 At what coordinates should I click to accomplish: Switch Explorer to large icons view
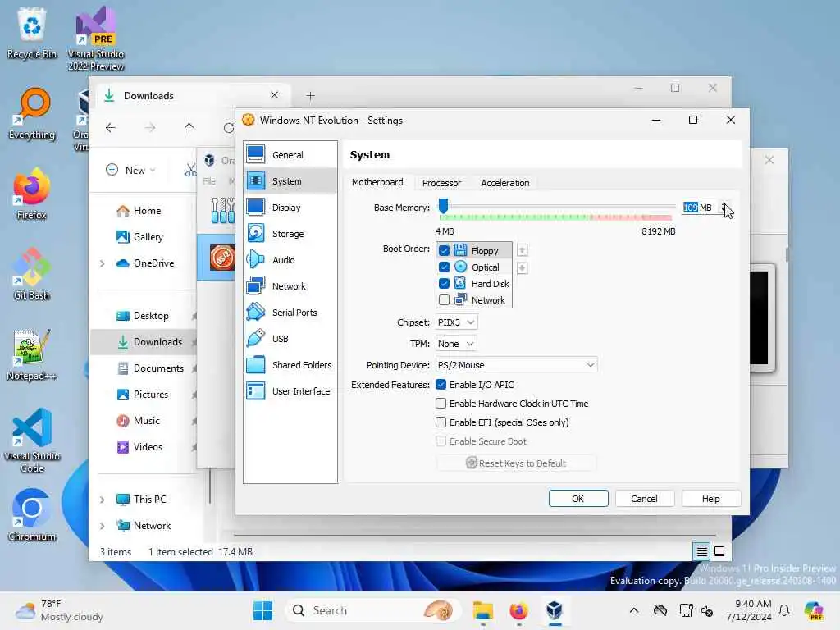(719, 551)
